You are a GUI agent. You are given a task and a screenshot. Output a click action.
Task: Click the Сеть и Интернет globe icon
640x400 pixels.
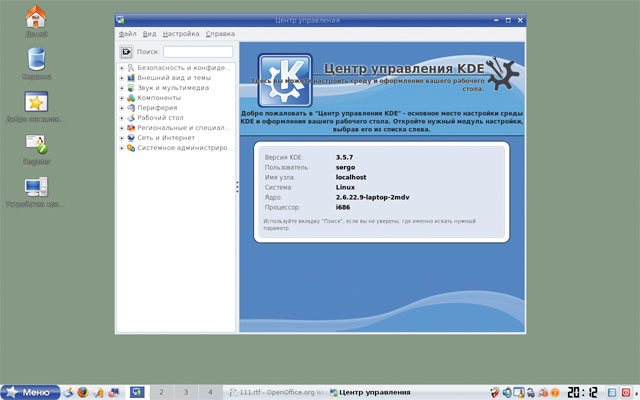(x=131, y=138)
